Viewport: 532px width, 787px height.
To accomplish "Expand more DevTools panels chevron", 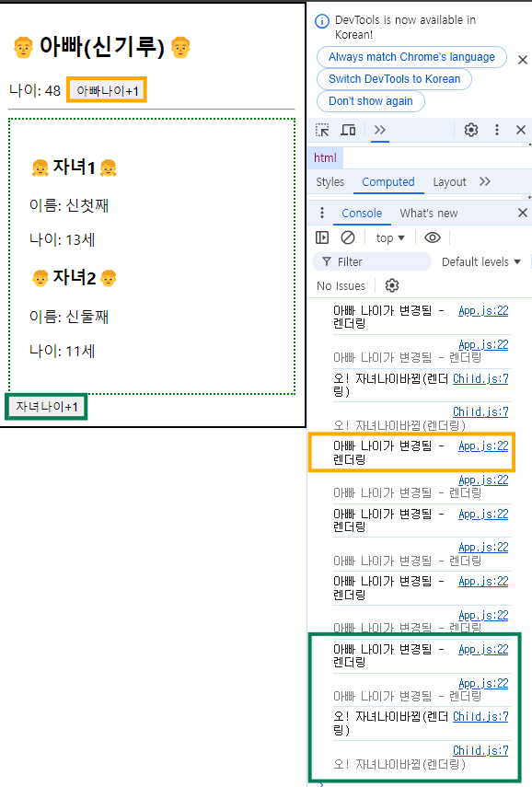I will pos(380,130).
